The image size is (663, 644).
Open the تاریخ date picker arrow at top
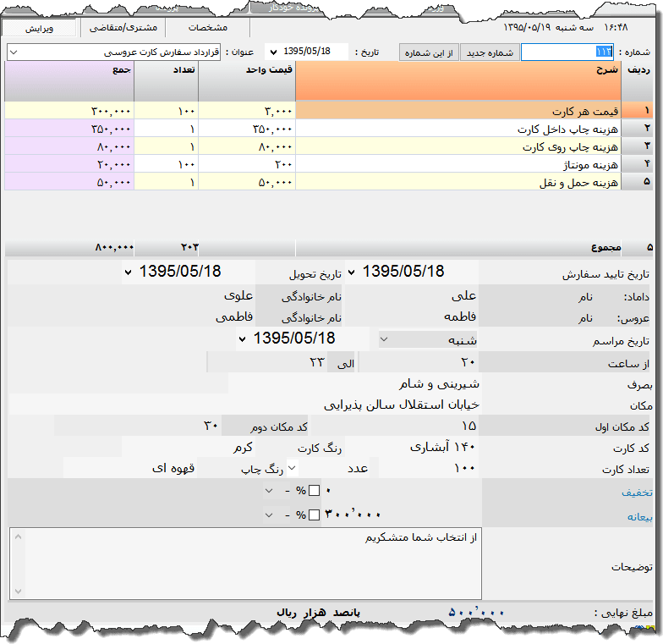pyautogui.click(x=271, y=52)
